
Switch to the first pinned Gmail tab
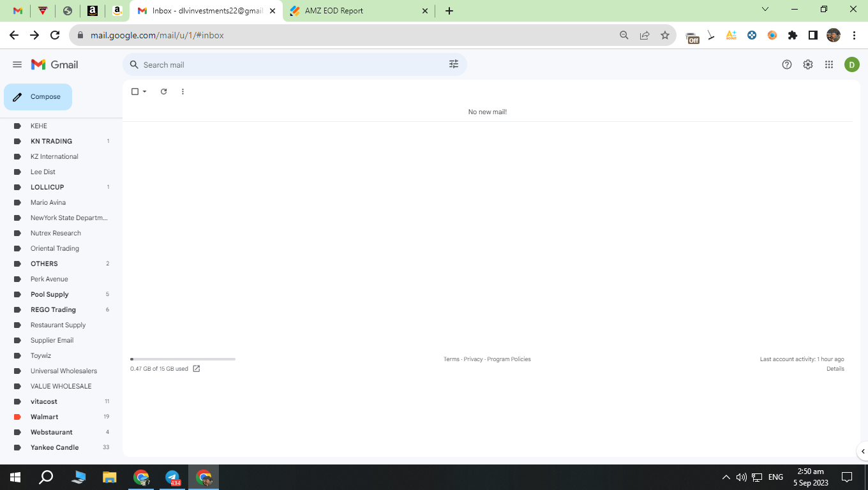tap(18, 11)
